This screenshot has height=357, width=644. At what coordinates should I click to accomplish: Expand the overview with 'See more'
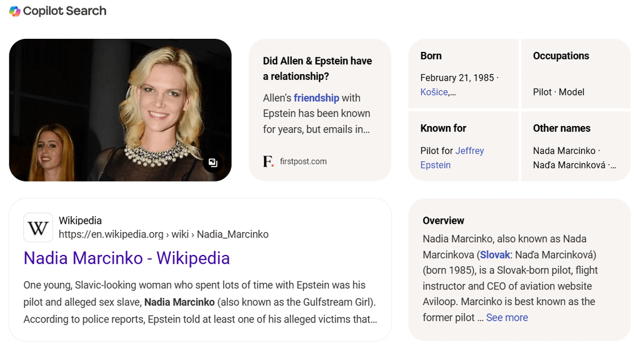point(507,318)
